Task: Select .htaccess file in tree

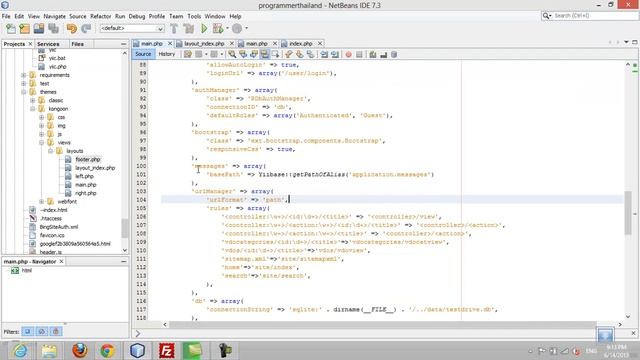Action: point(51,218)
